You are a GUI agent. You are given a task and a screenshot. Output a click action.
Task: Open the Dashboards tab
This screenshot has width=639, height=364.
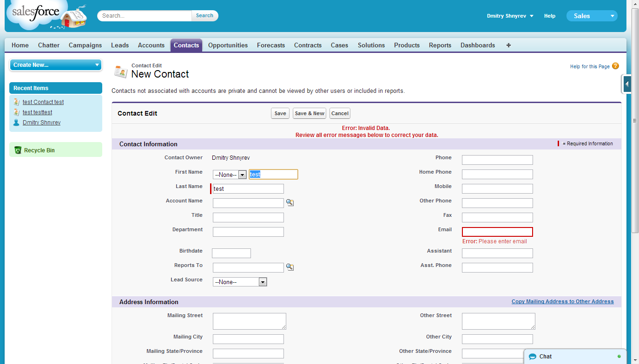point(478,45)
